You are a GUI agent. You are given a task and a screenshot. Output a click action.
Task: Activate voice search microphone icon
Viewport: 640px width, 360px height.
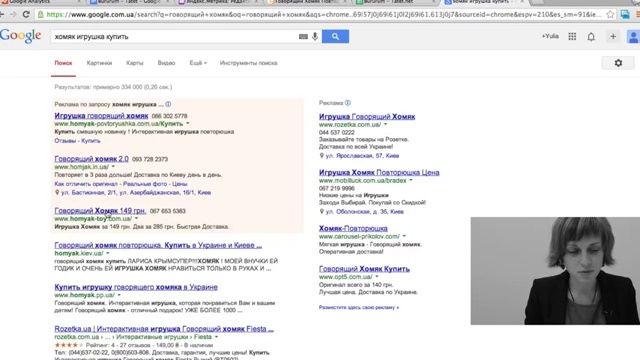[315, 36]
